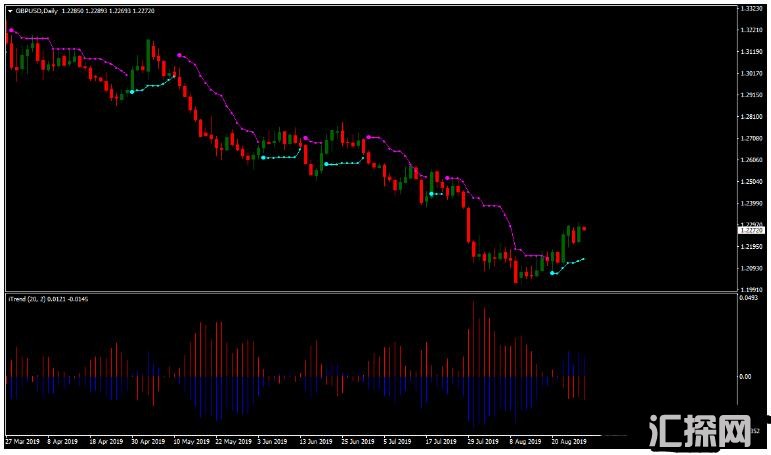Click the 27 Mar 2019 date label
The height and width of the screenshot is (455, 771).
[x=23, y=441]
